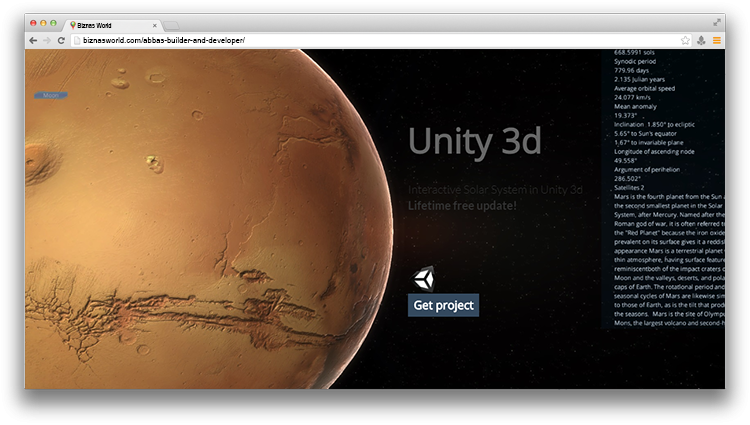Click the page icon in the address bar
Screen dimensions: 750x425
pyautogui.click(x=77, y=41)
